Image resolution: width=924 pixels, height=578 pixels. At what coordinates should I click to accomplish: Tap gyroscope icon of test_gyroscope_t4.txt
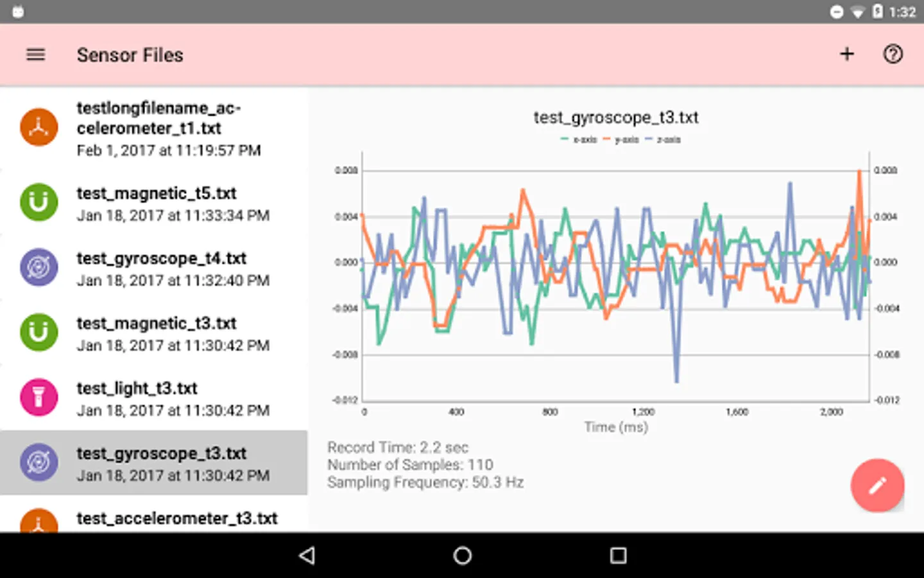click(x=38, y=267)
